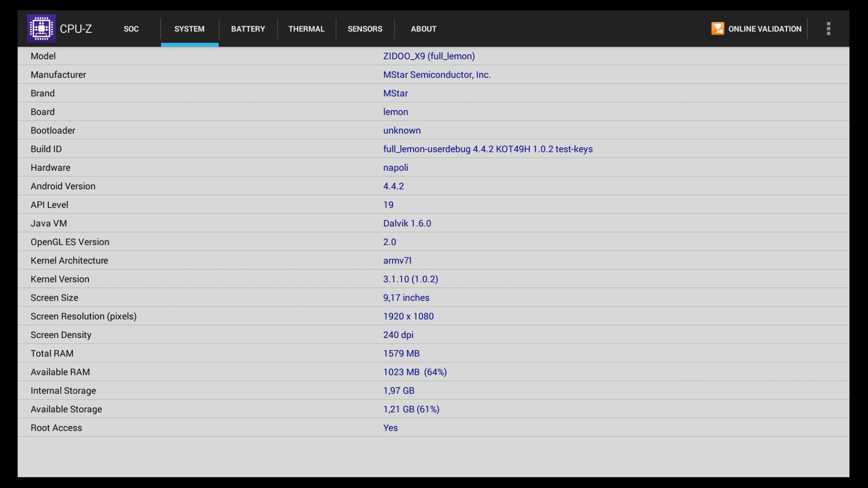Click the Brand row label
868x488 pixels.
[43, 93]
